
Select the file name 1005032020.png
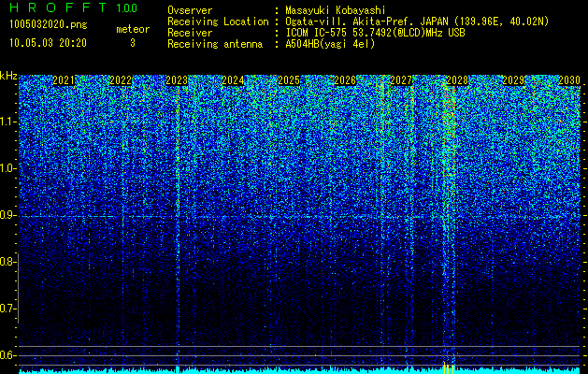48,25
